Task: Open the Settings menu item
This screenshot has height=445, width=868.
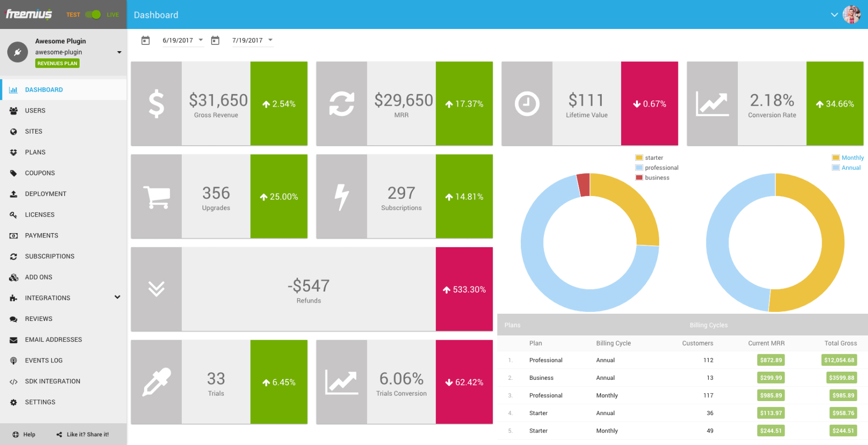Action: 40,402
